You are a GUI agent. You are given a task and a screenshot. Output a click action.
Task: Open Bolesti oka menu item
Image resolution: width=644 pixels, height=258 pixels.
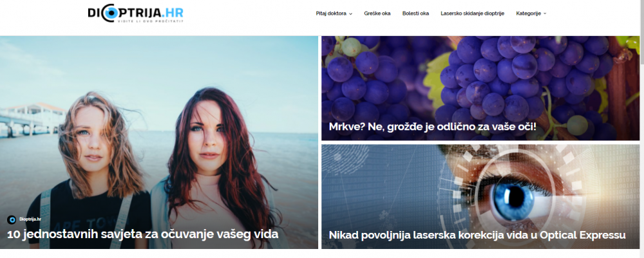click(x=415, y=14)
